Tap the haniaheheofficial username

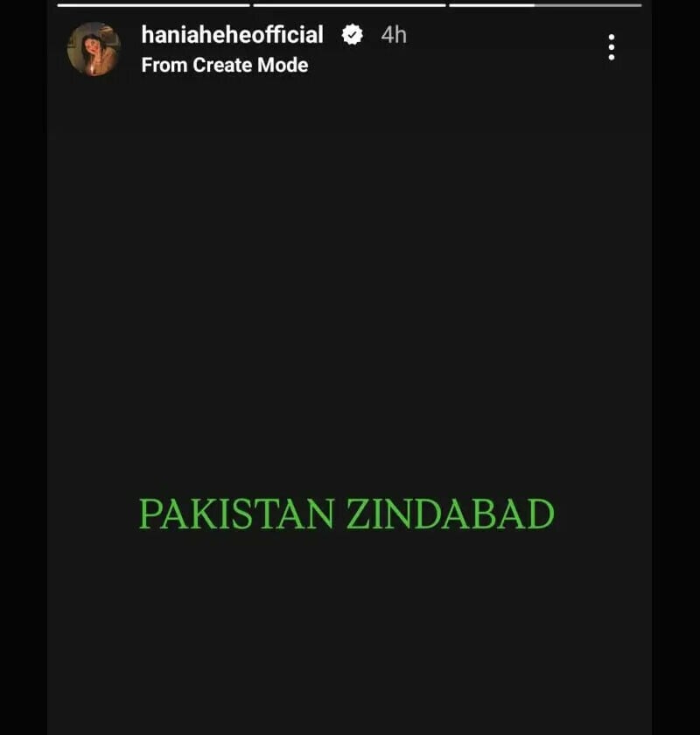click(232, 35)
